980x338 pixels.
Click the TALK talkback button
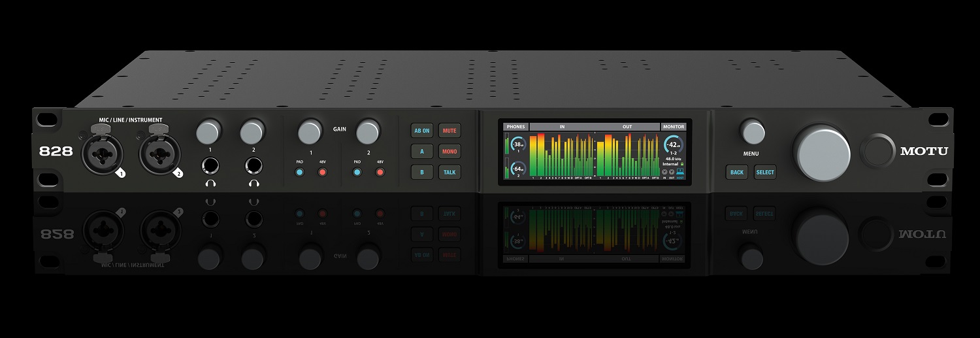(x=449, y=173)
